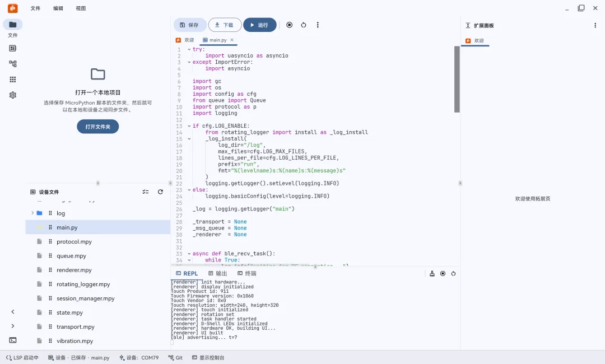Viewport: 605px width, 364px height.
Task: Open the 视图 menu
Action: [81, 8]
